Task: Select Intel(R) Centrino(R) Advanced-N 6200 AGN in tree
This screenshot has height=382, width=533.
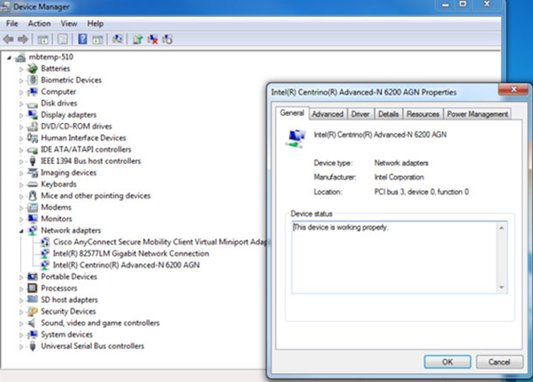Action: coord(126,265)
